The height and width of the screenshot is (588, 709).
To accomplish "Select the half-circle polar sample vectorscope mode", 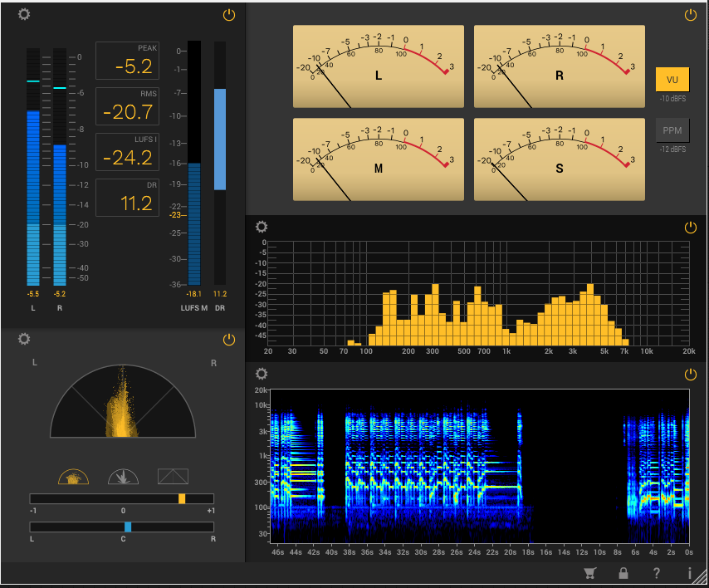I will point(73,477).
